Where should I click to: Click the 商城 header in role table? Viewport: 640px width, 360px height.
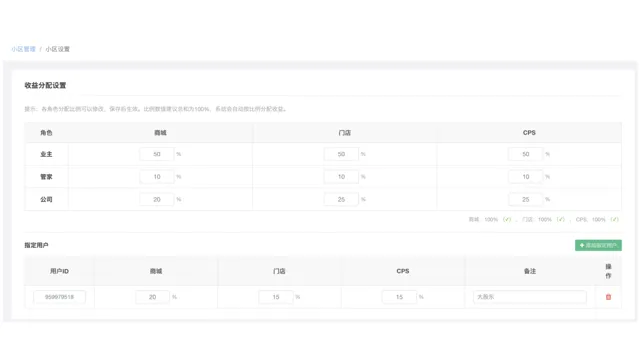tap(160, 133)
